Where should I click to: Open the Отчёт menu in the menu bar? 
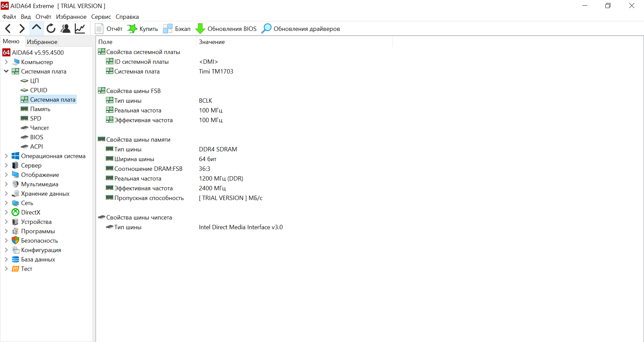click(x=44, y=17)
